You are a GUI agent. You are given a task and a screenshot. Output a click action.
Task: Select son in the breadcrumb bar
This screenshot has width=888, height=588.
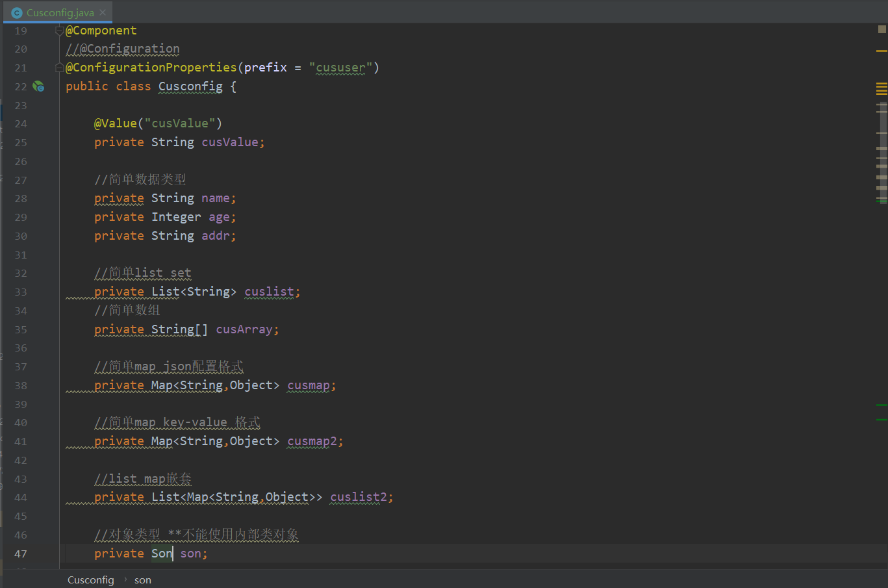coord(142,580)
